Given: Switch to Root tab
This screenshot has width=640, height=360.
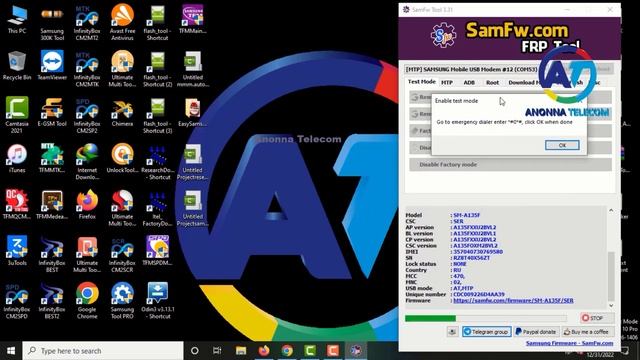Looking at the screenshot, I should coord(492,82).
